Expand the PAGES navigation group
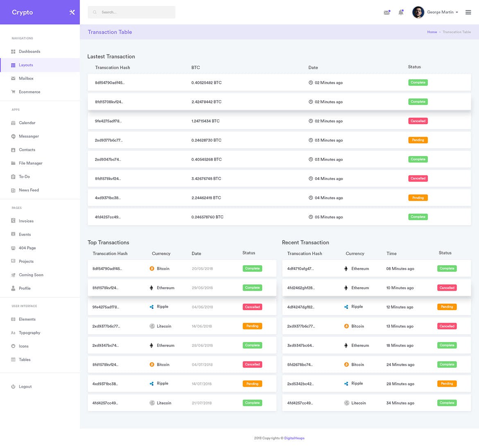479x448 pixels. click(x=16, y=207)
